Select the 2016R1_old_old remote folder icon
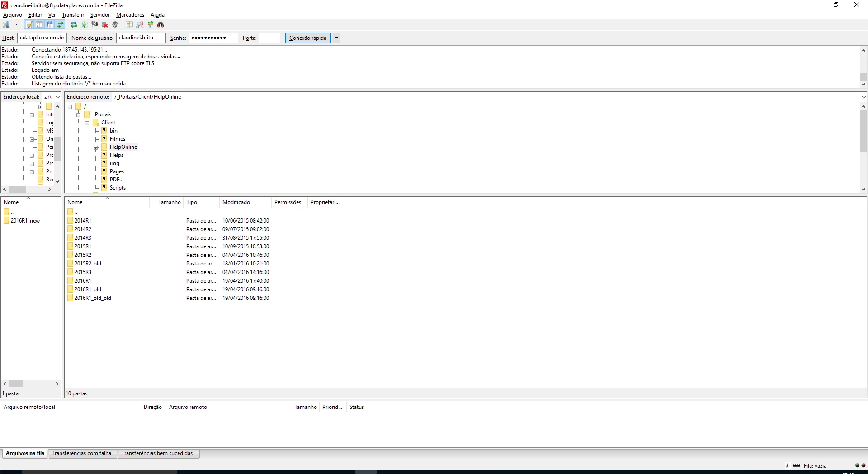 (70, 298)
